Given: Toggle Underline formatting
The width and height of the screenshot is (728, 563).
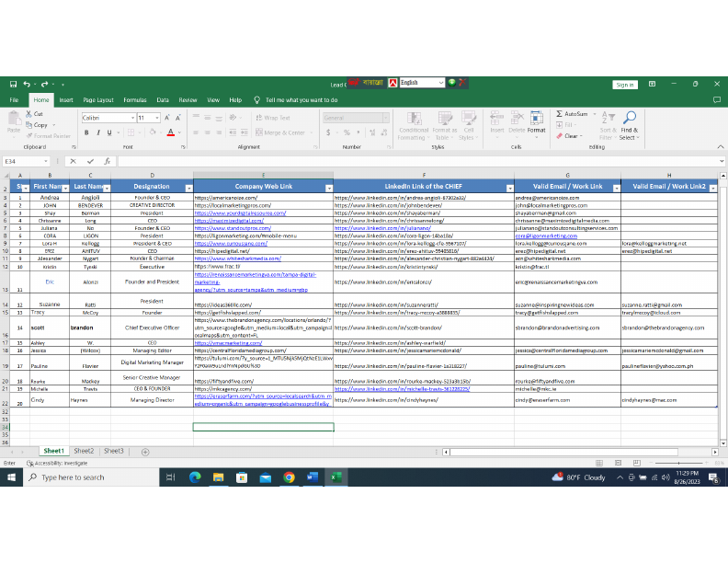Looking at the screenshot, I should coord(109,132).
